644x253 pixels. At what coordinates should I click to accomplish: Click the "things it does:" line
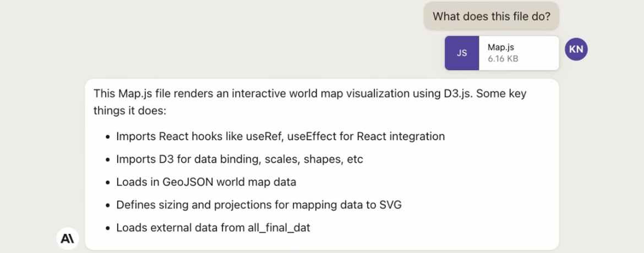(129, 111)
